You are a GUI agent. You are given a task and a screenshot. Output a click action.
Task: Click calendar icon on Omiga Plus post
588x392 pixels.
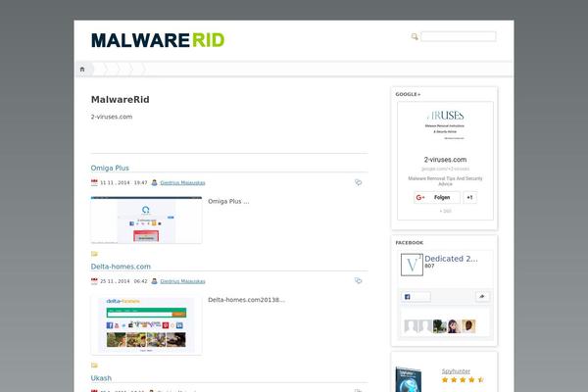point(94,182)
